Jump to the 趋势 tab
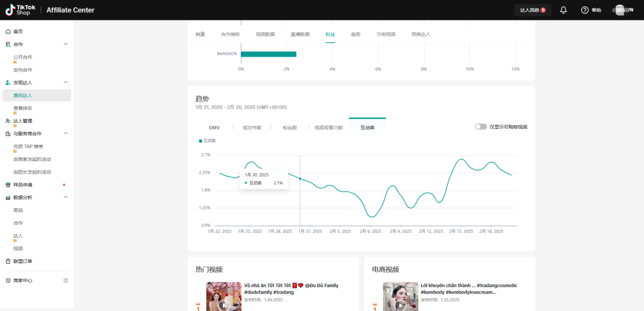This screenshot has width=644, height=311. coord(355,35)
